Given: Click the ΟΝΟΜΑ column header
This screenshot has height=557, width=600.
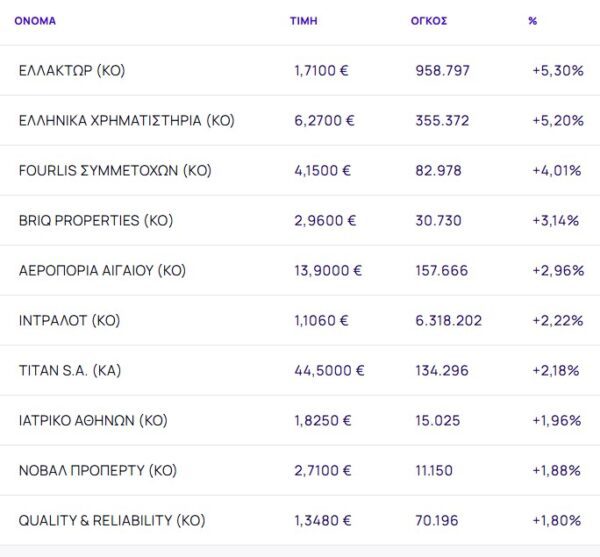Looking at the screenshot, I should coord(35,20).
